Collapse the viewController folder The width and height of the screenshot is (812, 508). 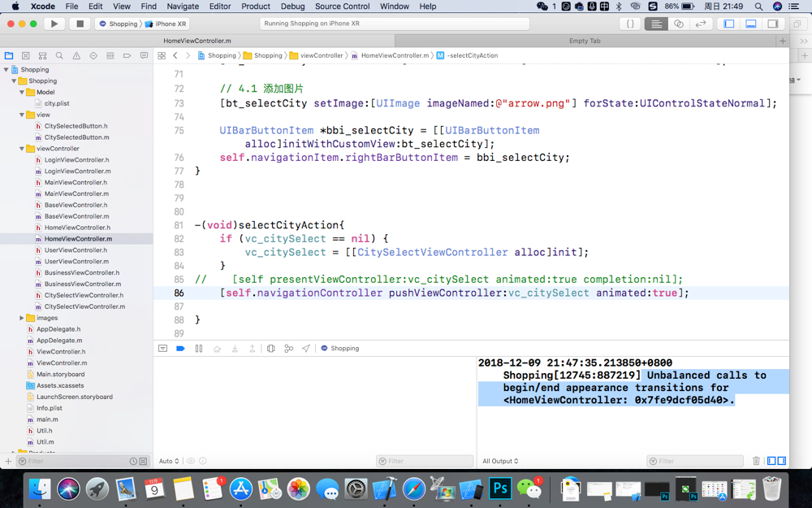(x=22, y=149)
